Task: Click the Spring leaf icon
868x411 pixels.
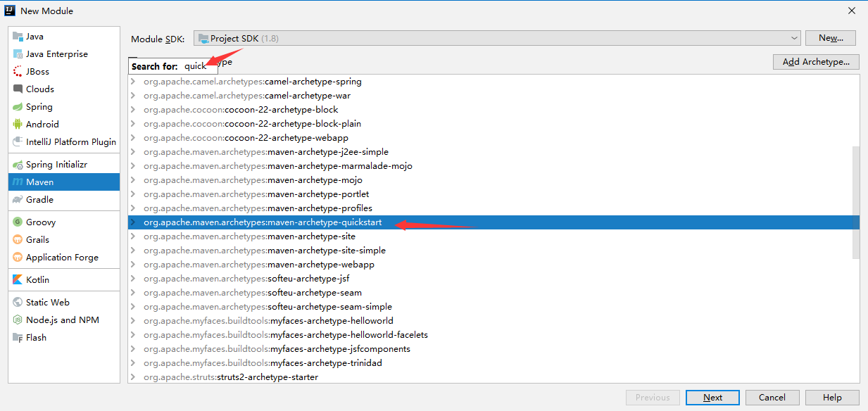Action: point(18,107)
